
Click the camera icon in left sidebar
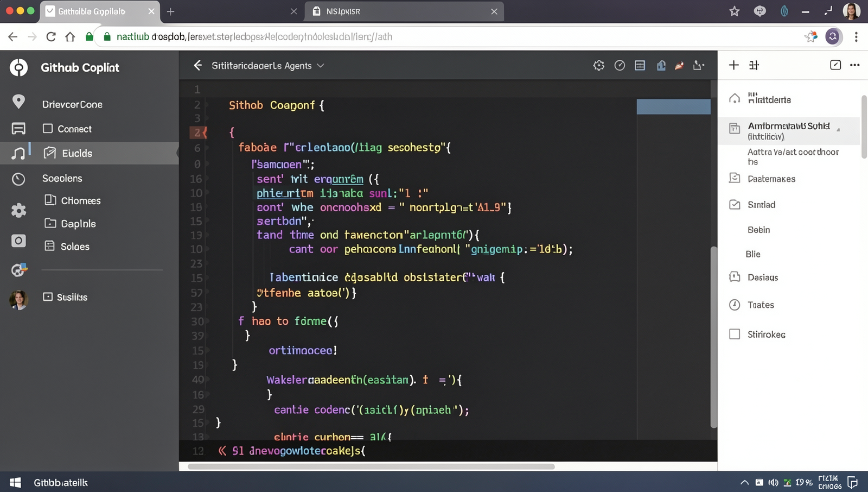point(18,241)
